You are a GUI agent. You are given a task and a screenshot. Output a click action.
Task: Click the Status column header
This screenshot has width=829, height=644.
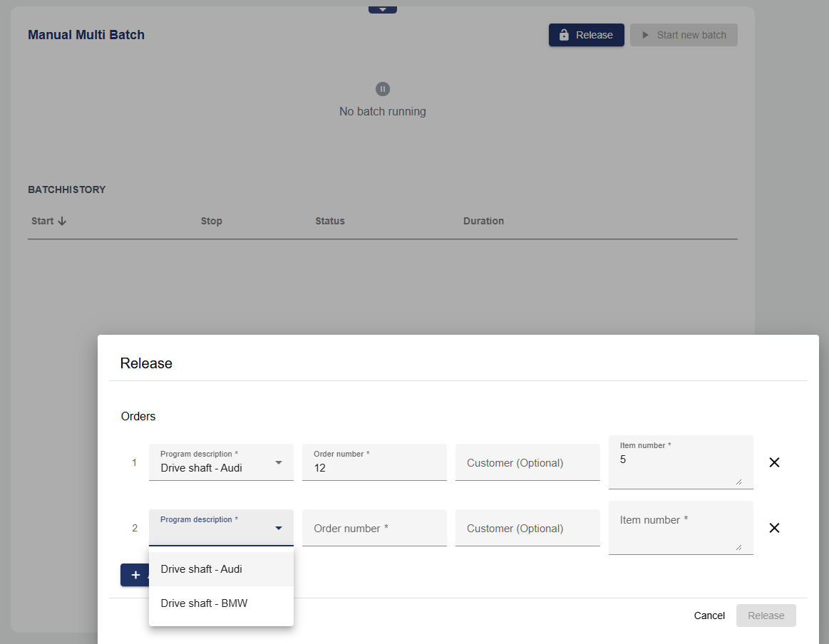pyautogui.click(x=330, y=221)
